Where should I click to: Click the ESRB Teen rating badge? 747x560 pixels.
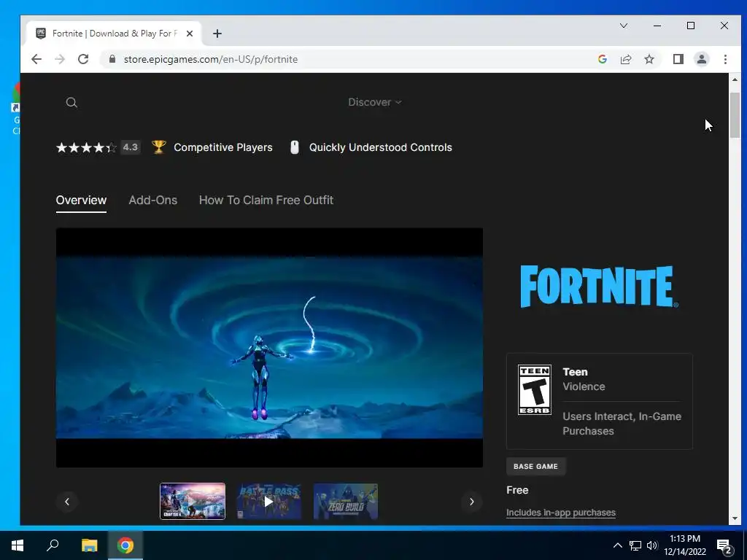(535, 389)
